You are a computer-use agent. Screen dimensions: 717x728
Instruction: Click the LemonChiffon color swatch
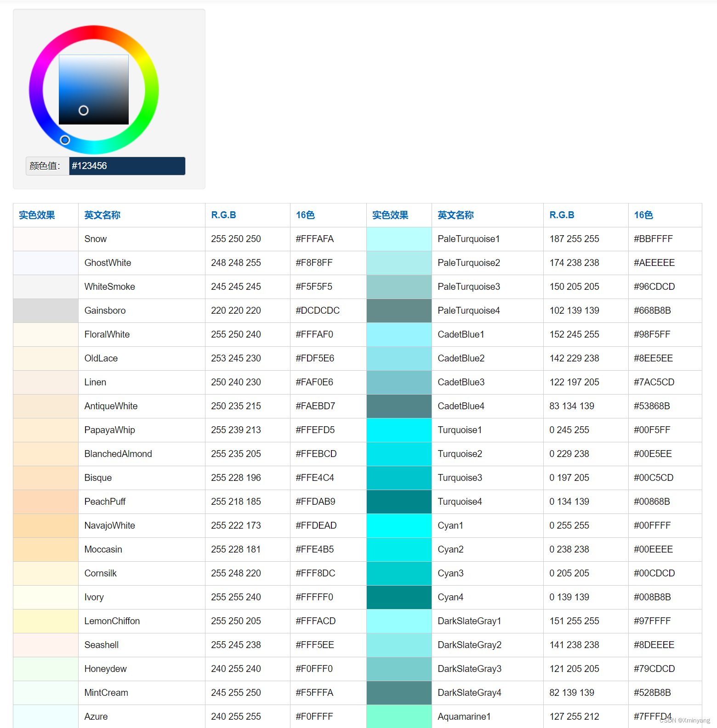click(46, 621)
